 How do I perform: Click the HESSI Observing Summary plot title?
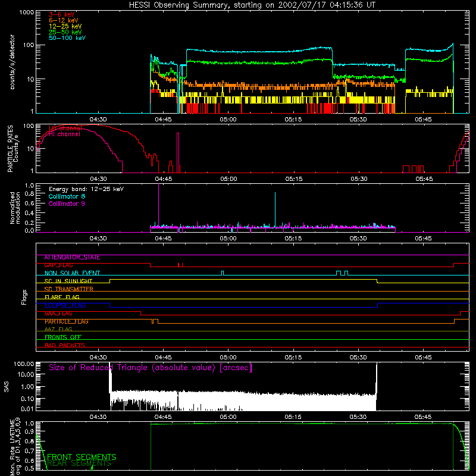[252, 5]
